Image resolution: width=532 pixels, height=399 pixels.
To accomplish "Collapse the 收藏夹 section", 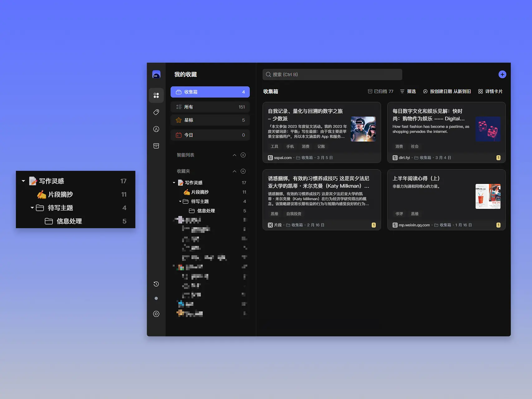I will tap(235, 171).
